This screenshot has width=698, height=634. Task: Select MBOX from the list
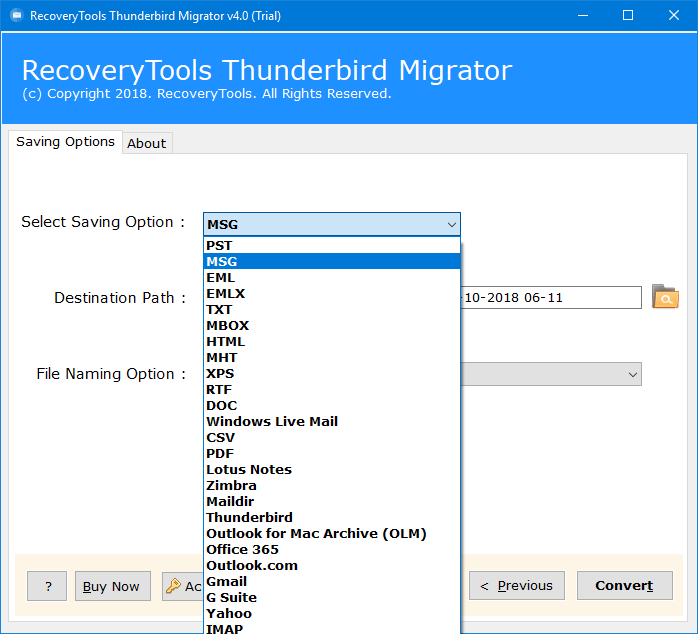click(x=332, y=325)
